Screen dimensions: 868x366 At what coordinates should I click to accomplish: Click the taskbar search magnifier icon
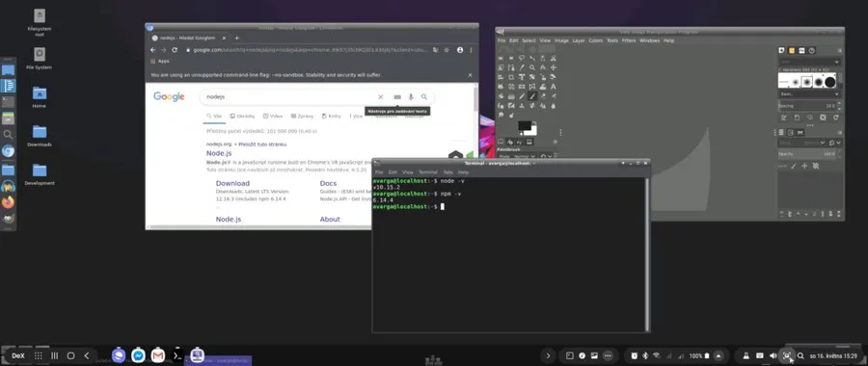[x=800, y=355]
